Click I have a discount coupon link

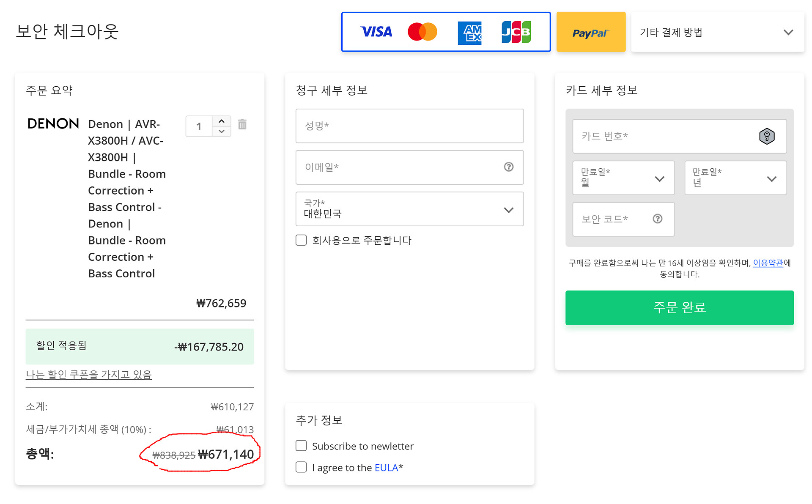(89, 375)
